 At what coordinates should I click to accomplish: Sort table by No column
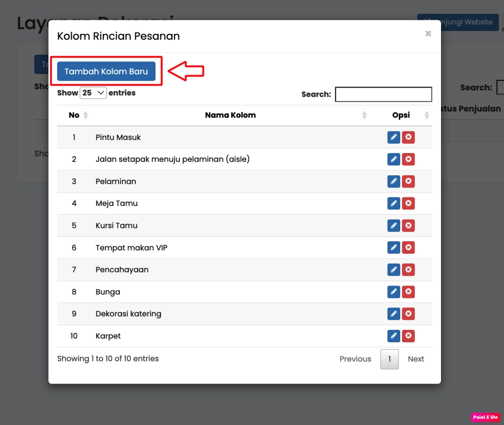(x=74, y=115)
